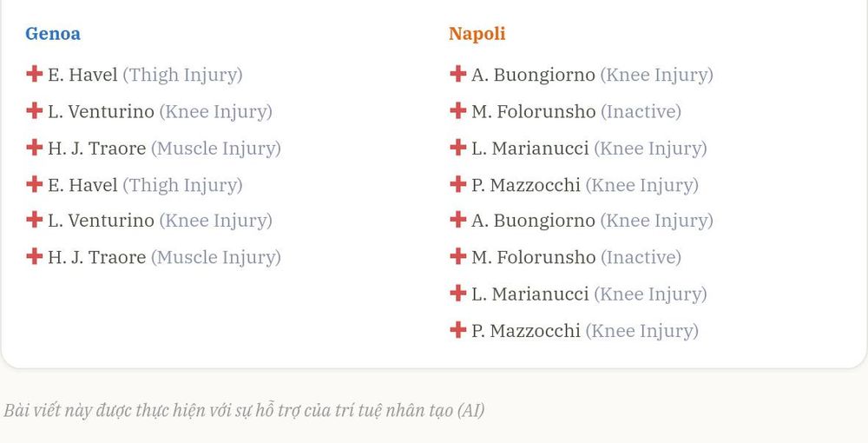Click the AI assistance disclaimer text
This screenshot has height=443, width=868.
coord(244,410)
